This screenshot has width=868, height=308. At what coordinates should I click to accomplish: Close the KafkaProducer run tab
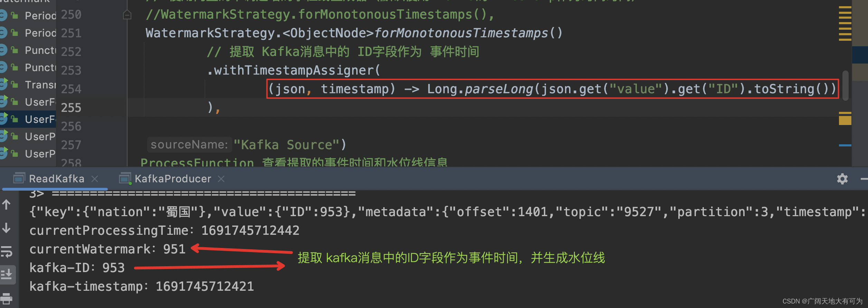click(x=221, y=179)
